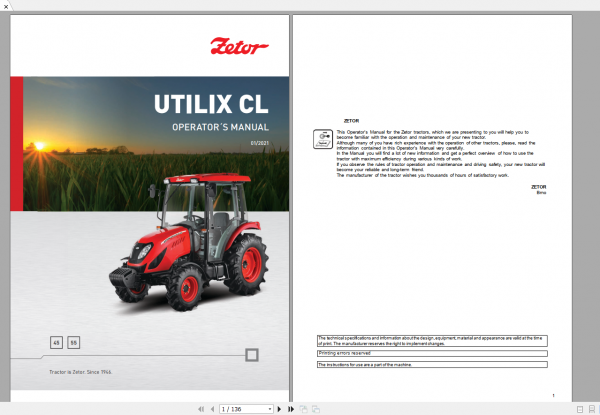
Task: Click the 'Tractor is Zetor. Since 1946.' slogan
Action: (81, 372)
